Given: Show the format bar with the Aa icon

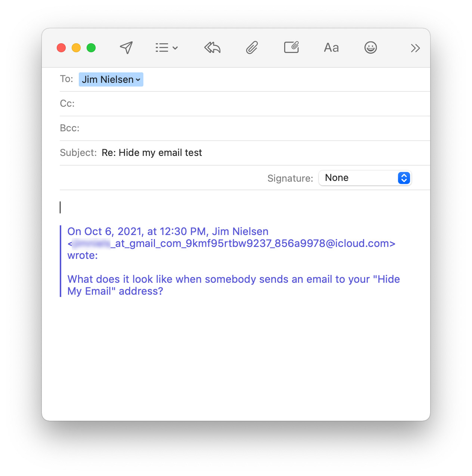Looking at the screenshot, I should pos(331,48).
